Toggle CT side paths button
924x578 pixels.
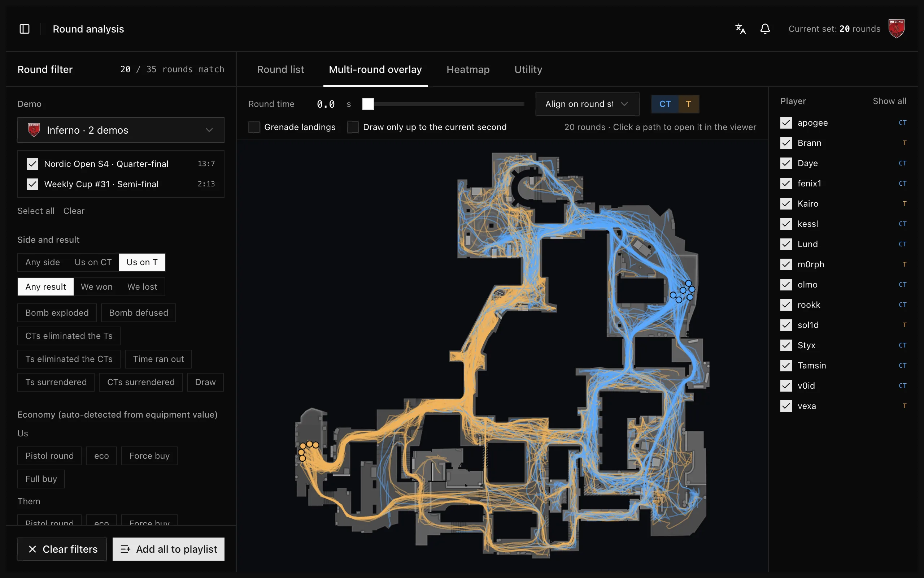coord(665,104)
